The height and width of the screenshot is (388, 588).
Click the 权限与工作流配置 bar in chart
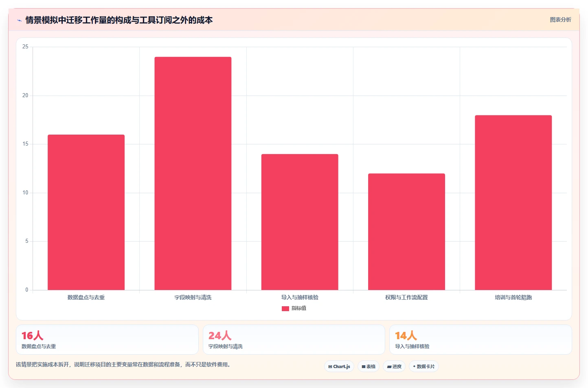[x=406, y=232]
